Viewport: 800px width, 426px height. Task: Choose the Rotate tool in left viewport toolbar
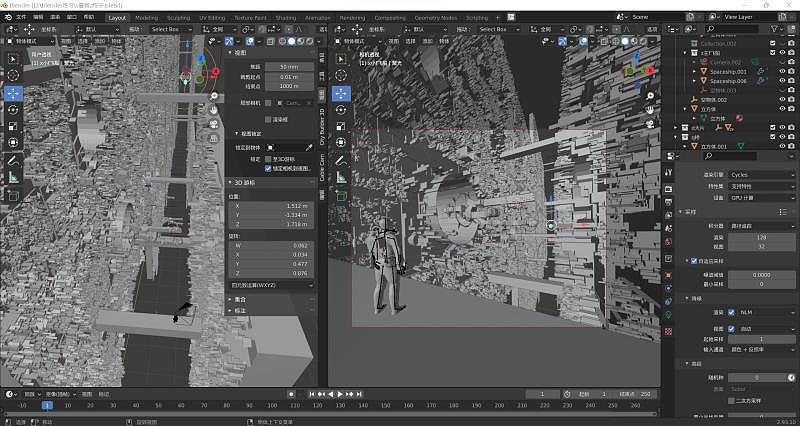13,110
